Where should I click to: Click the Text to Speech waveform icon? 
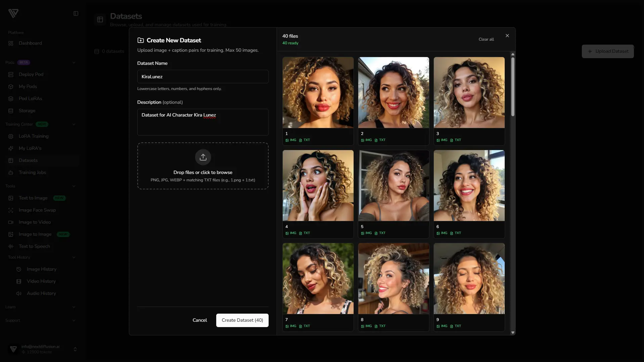click(11, 246)
